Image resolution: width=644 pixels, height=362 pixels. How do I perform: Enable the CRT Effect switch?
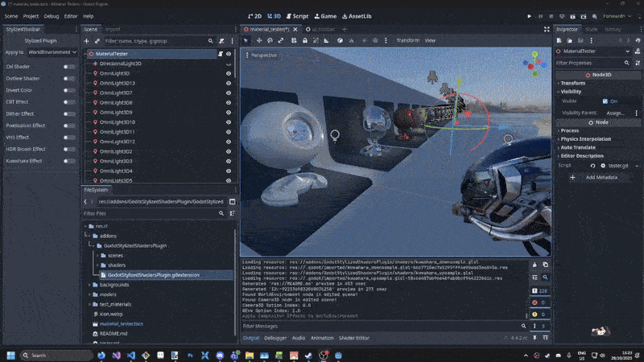click(x=70, y=102)
